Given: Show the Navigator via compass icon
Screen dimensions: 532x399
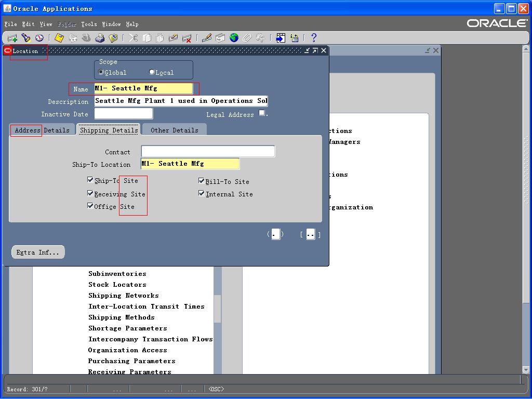Looking at the screenshot, I should (x=39, y=37).
